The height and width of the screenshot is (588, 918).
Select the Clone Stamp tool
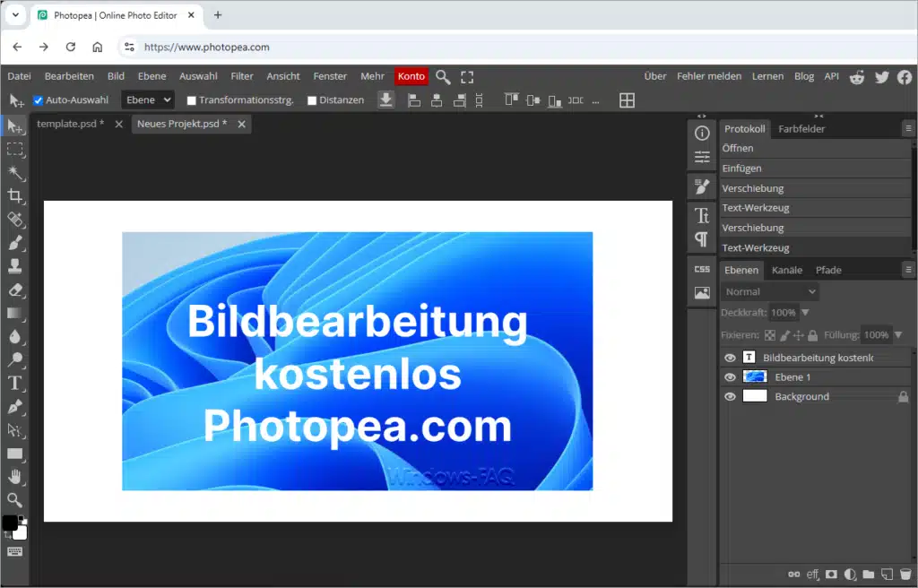[13, 266]
